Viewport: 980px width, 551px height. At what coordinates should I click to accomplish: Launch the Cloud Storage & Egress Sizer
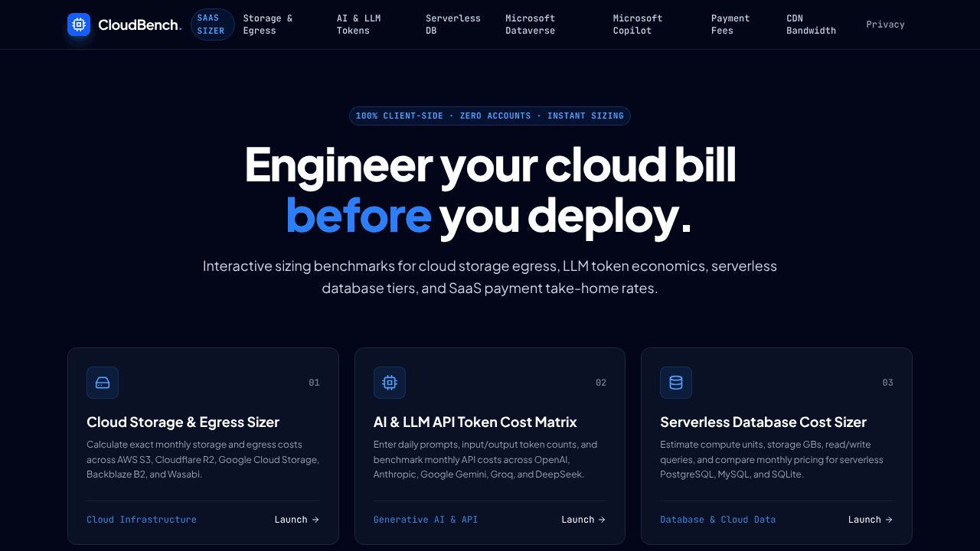pyautogui.click(x=297, y=520)
